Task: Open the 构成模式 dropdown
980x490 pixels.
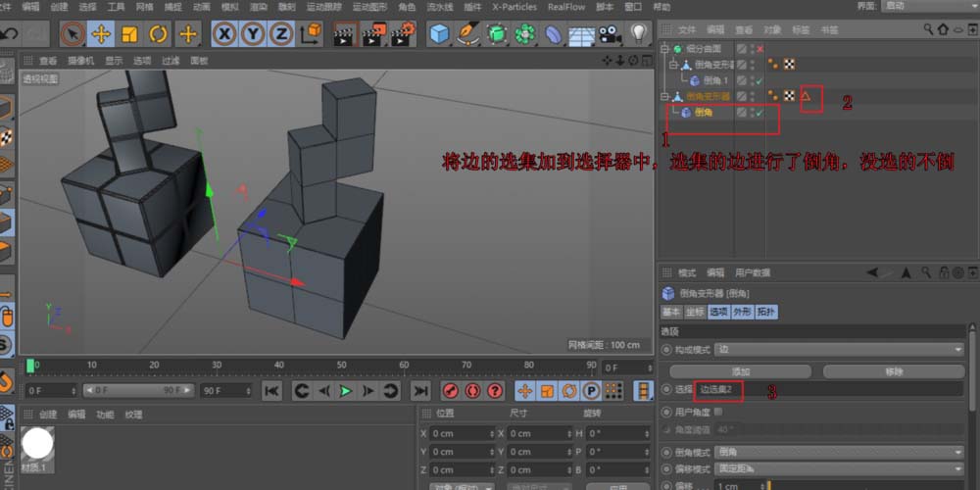Action: coord(840,349)
